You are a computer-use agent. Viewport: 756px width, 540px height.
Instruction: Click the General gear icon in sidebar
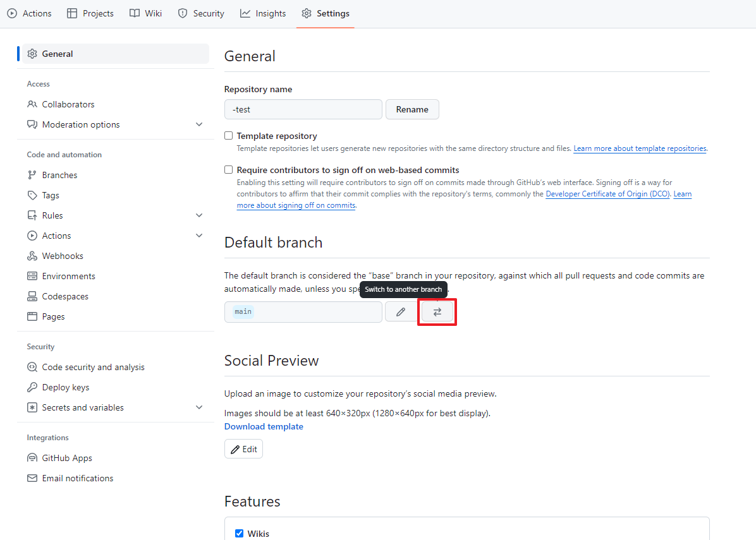[32, 54]
